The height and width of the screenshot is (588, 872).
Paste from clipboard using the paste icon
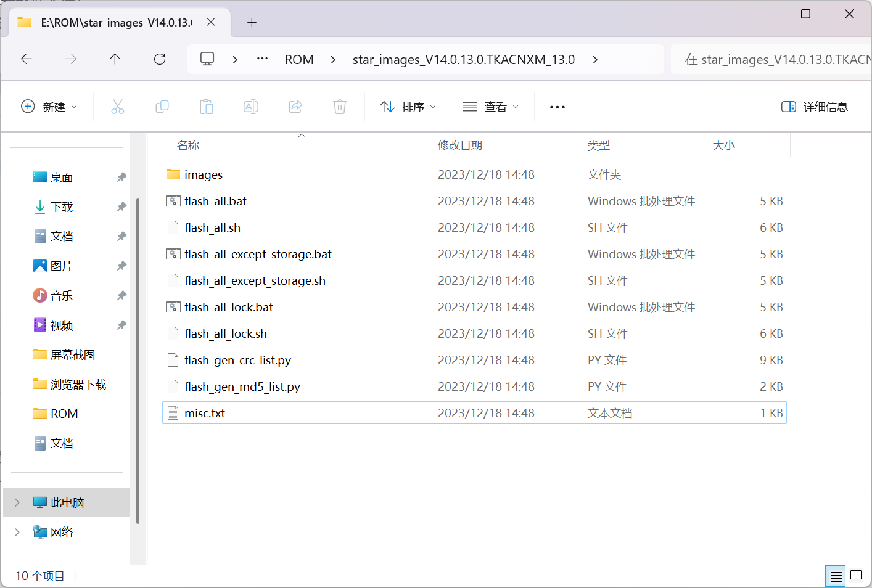coord(207,106)
